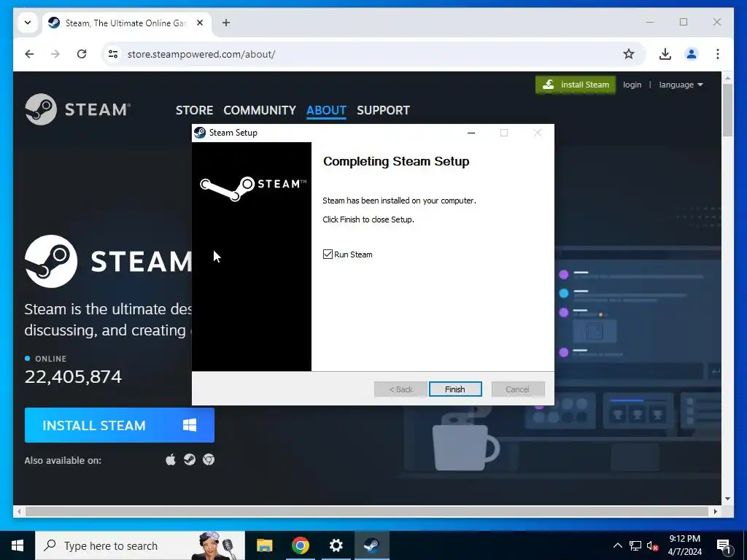Click the Steam icon in the Setup title bar

[x=200, y=133]
